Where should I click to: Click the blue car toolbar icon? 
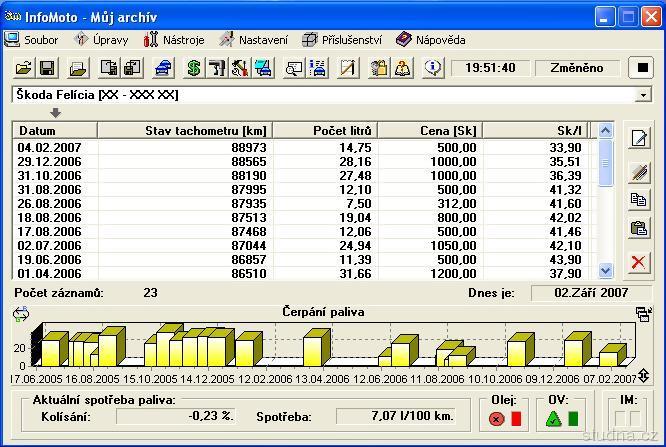[x=164, y=68]
